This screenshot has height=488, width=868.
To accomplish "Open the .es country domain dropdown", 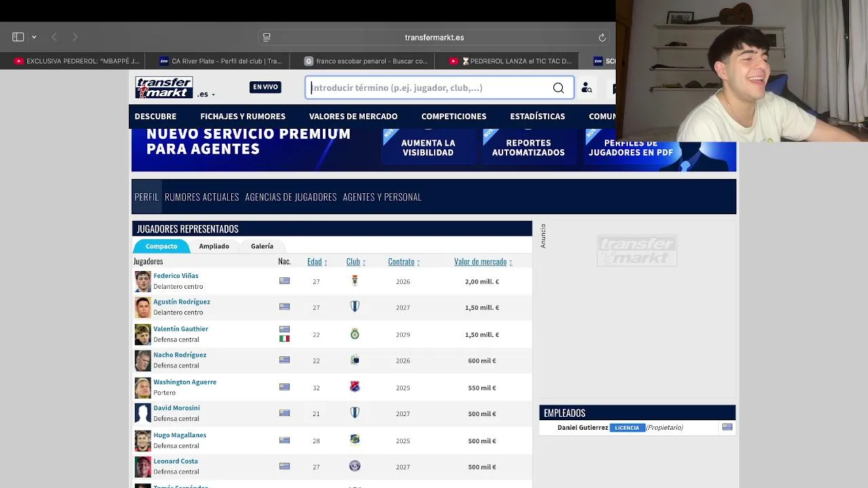I will click(x=206, y=94).
